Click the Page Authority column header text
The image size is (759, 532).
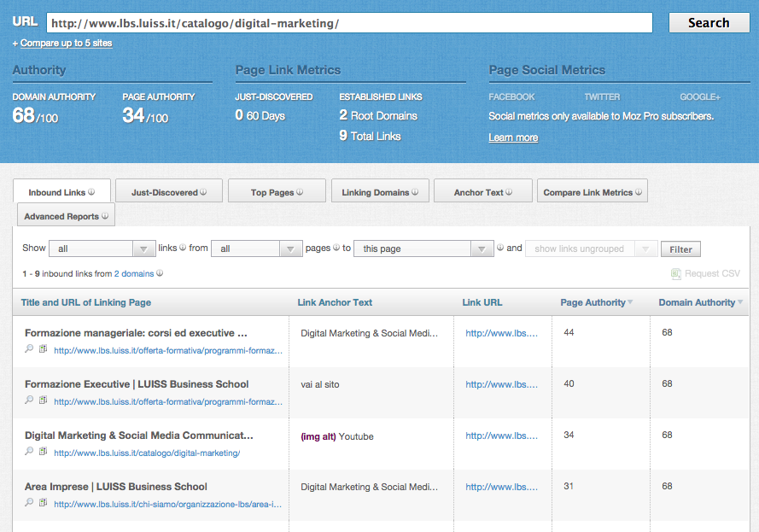pyautogui.click(x=593, y=302)
